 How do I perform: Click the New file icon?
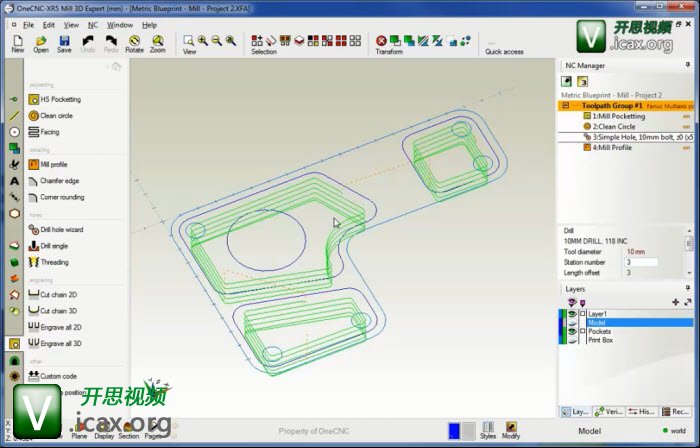[x=17, y=44]
